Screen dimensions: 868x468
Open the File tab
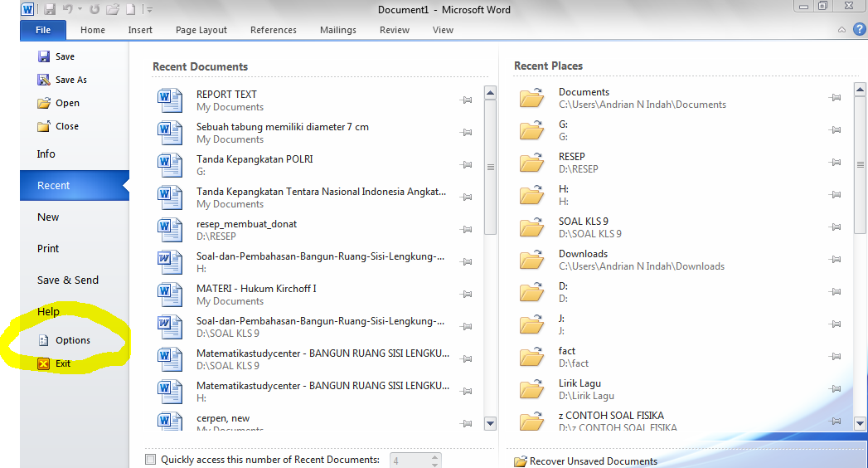pos(43,30)
